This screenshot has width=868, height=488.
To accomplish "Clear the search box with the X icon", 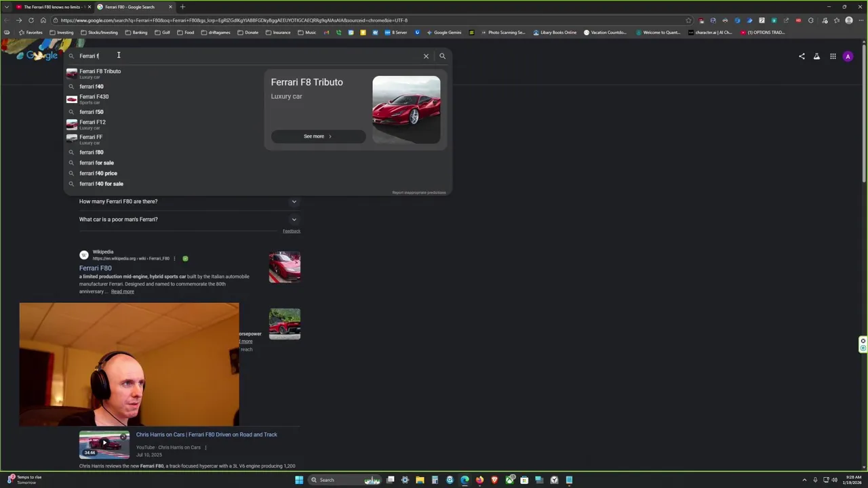I will point(426,56).
